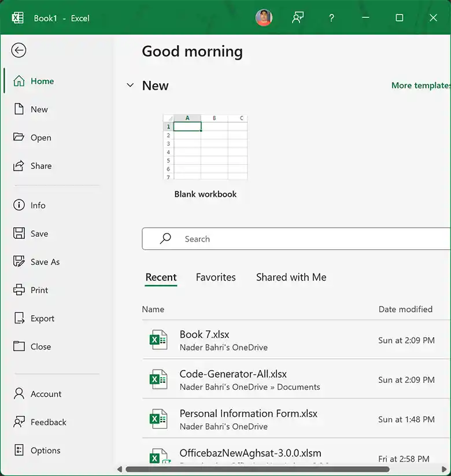Maximize the Excel window

(x=400, y=17)
